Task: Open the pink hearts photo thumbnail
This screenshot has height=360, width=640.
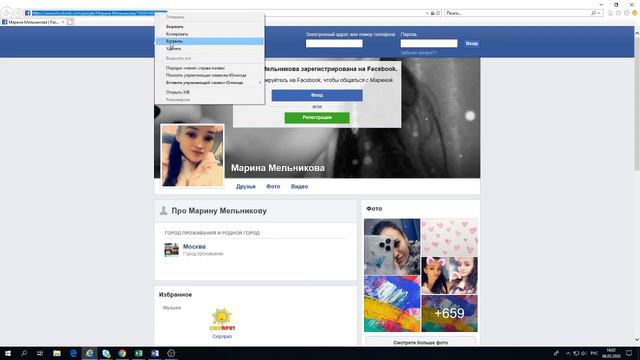Action: [x=449, y=237]
